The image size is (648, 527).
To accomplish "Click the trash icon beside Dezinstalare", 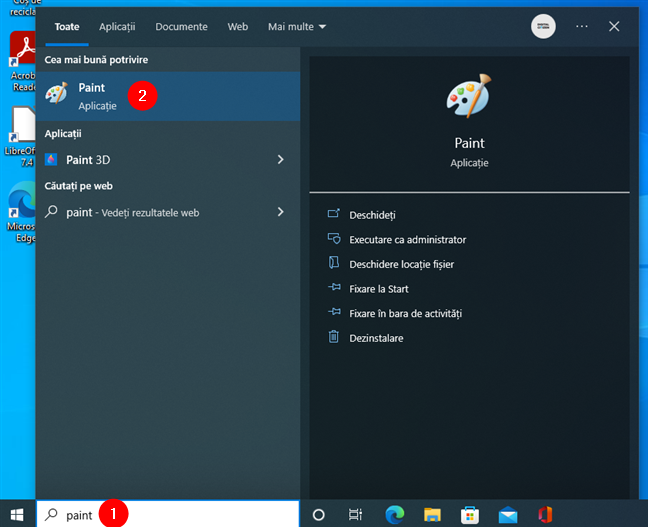I will [334, 336].
